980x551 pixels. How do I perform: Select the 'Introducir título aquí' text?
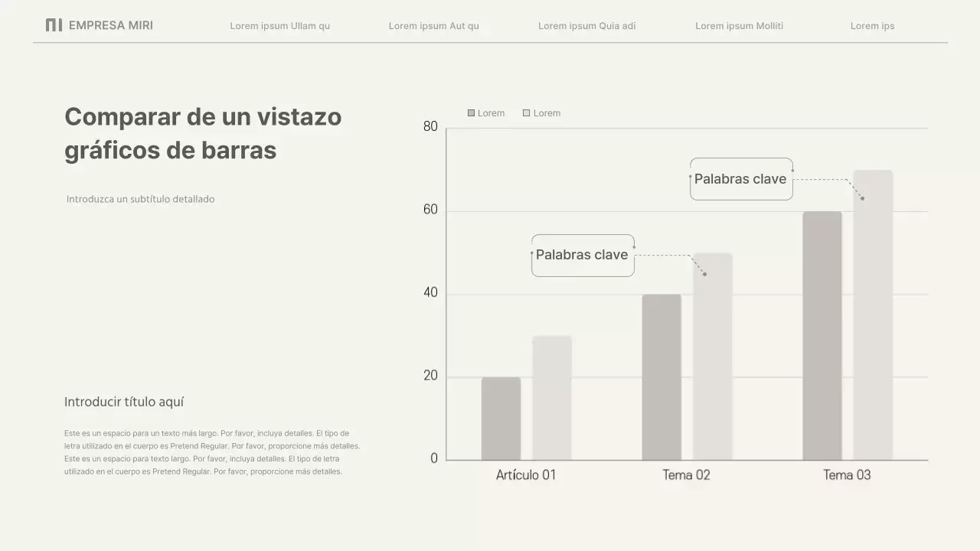click(x=124, y=402)
